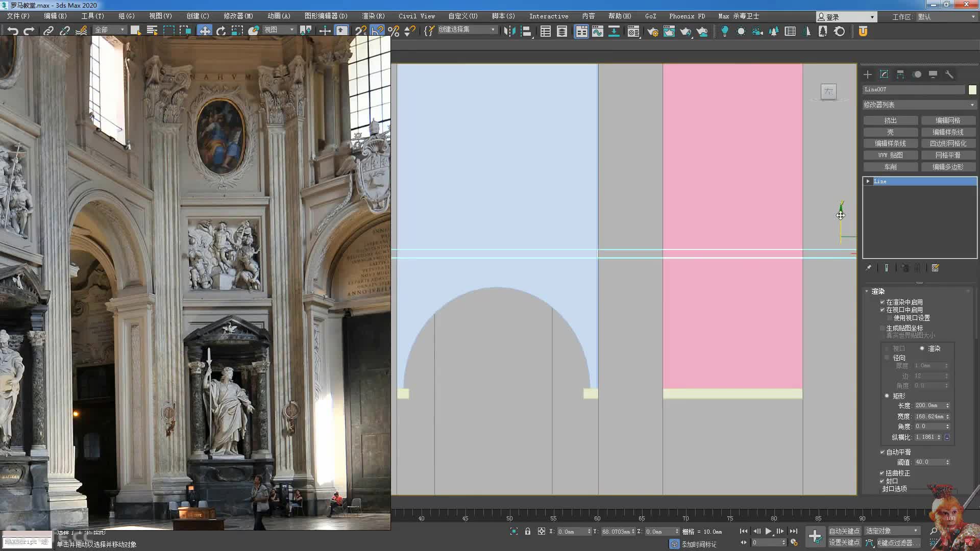Open the Rendered Frame Window icon

coord(669,32)
